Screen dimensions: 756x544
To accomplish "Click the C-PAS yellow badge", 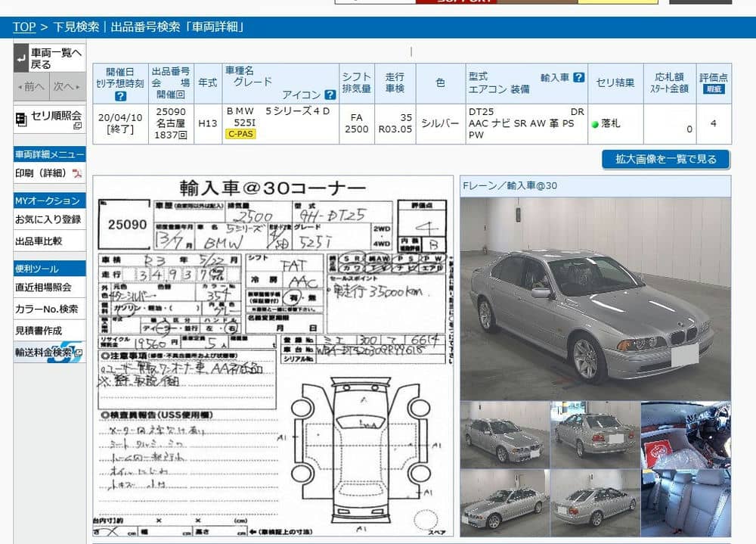I will click(240, 134).
